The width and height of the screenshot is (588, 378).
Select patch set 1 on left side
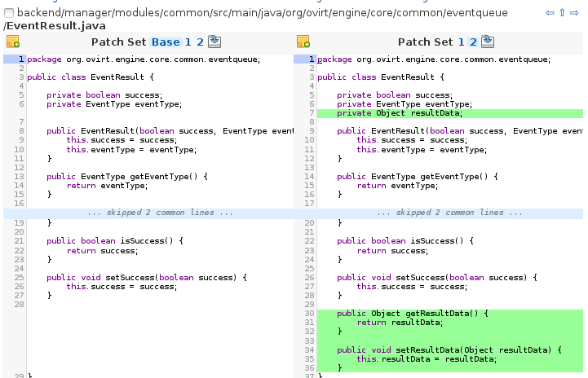[188, 42]
